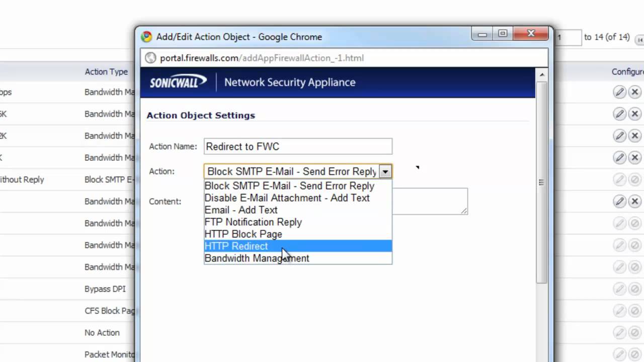The image size is (644, 362).
Task: Click the edit pencil in the Bypass DPI row
Action: click(x=619, y=289)
